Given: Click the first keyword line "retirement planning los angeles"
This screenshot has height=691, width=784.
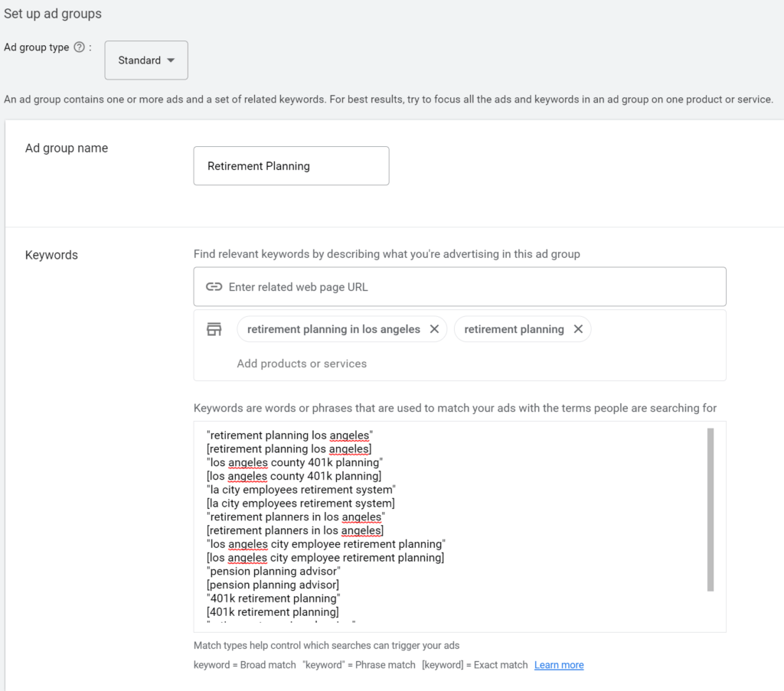Looking at the screenshot, I should pyautogui.click(x=289, y=435).
